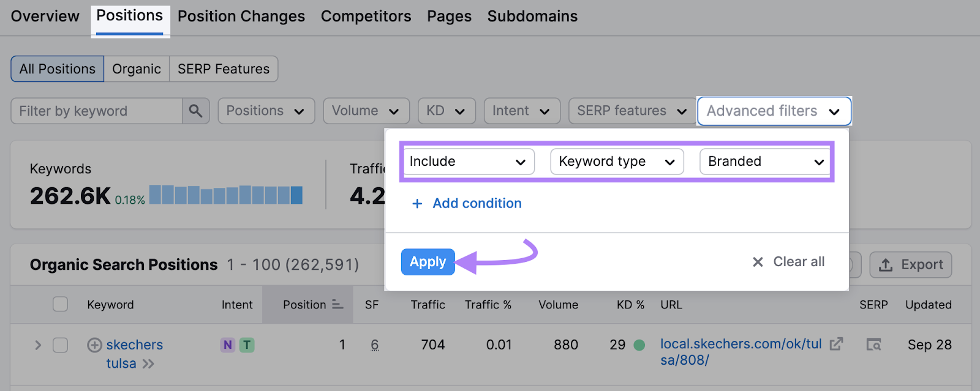Click Add condition link

pos(477,203)
